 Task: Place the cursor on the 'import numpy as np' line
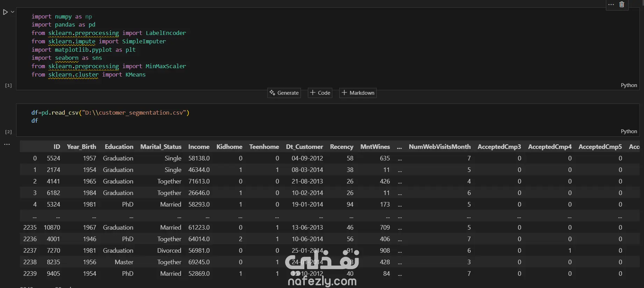(x=62, y=16)
